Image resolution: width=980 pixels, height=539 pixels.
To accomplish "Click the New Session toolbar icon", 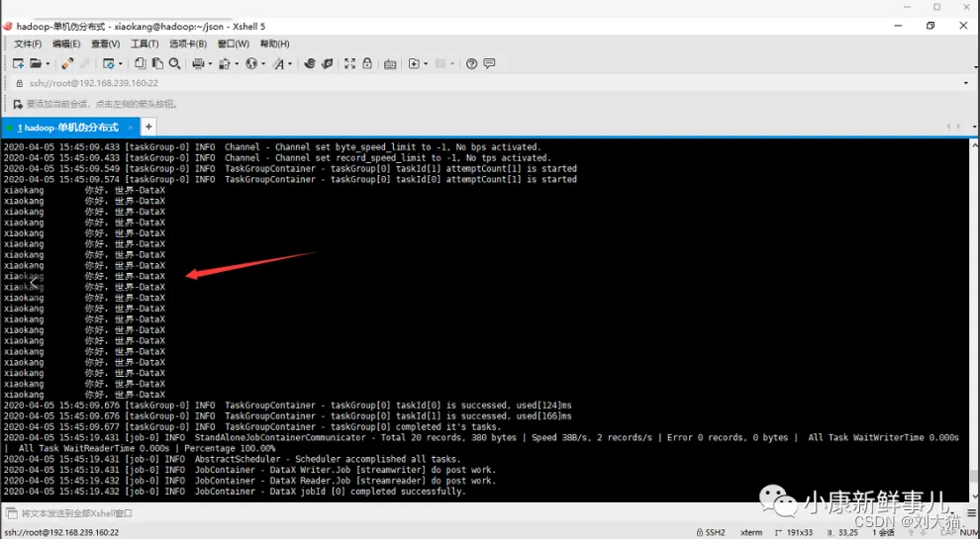I will 18,63.
